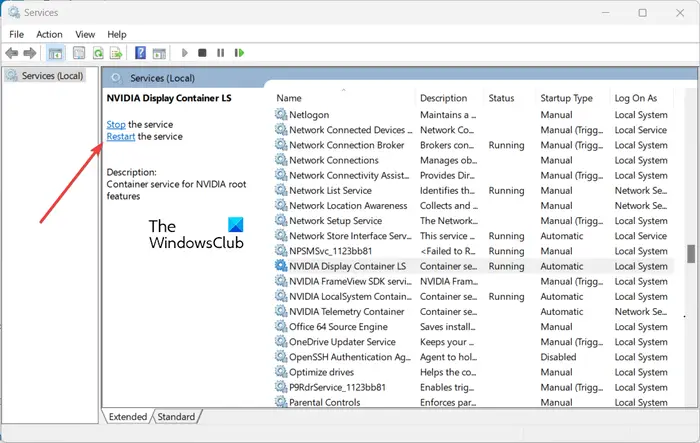This screenshot has width=700, height=443.
Task: Click gear icon of P9RdrService_1123bb81
Action: 281,387
